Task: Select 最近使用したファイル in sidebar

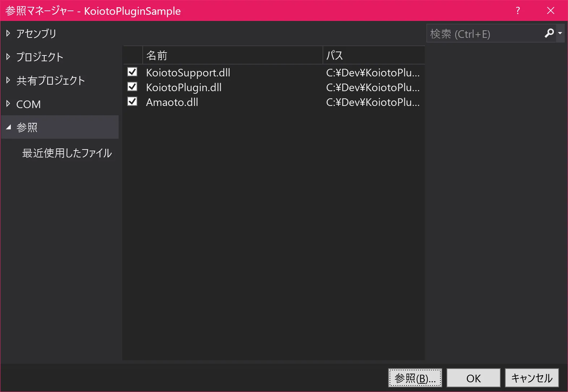Action: (x=67, y=153)
